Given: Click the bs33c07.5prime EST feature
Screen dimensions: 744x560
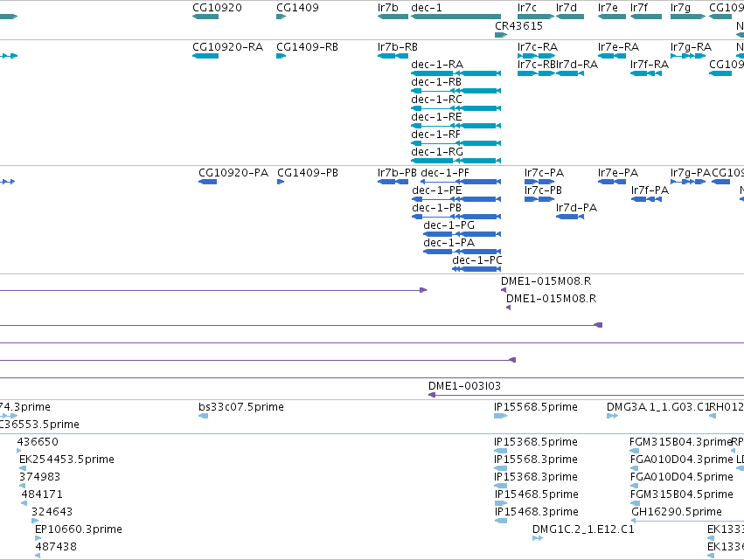Looking at the screenshot, I should click(x=203, y=416).
